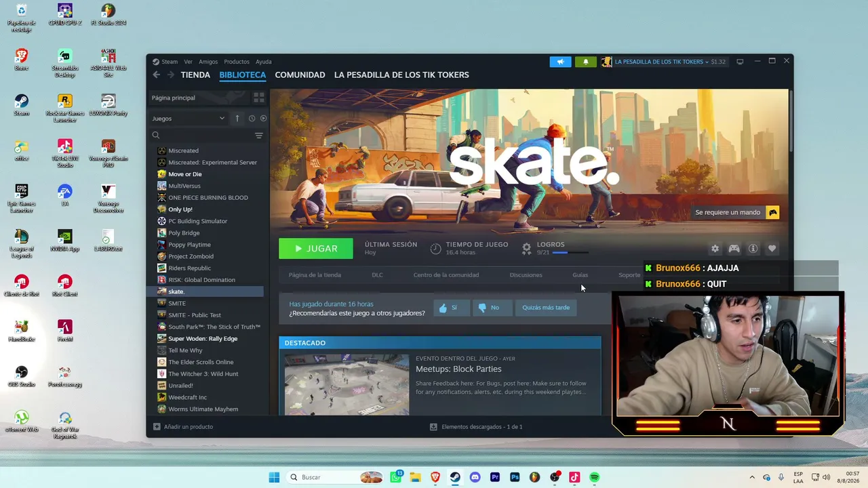Open Discord from the taskbar
Viewport: 868px width, 488px height.
[475, 477]
